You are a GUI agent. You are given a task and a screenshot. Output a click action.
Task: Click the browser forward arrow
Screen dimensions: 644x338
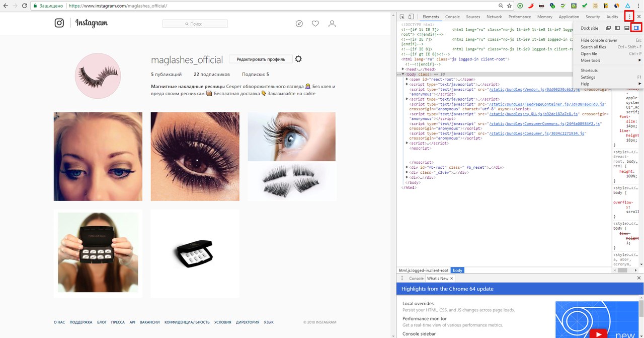15,6
